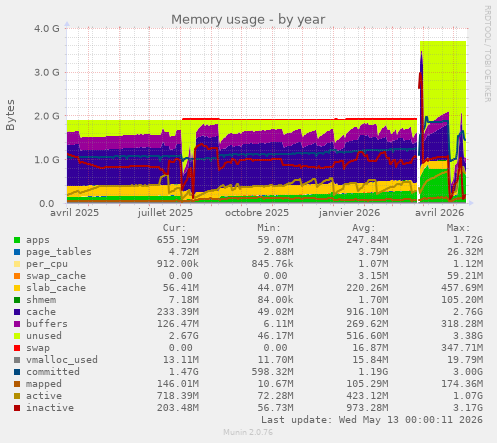Click the 'Last update' timestamp line
The image size is (497, 443).
(372, 420)
